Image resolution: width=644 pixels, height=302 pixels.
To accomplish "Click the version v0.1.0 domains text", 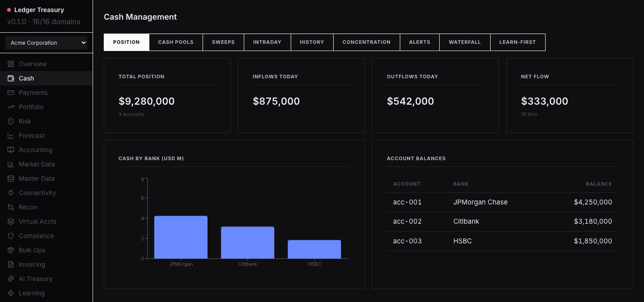I will pos(44,21).
